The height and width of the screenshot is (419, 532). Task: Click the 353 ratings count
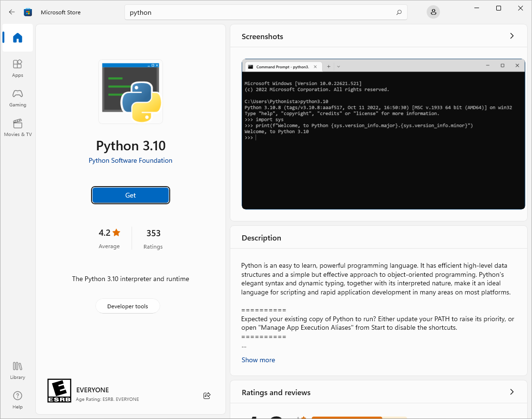[153, 233]
